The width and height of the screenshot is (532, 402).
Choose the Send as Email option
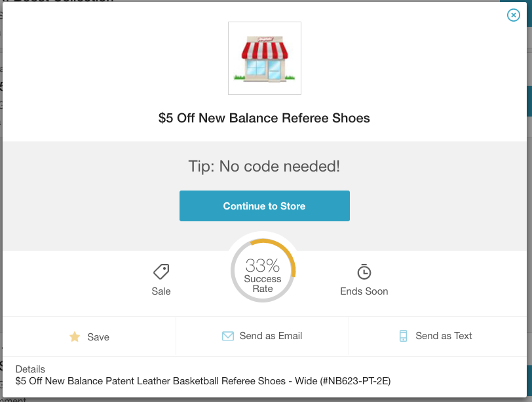pos(262,337)
